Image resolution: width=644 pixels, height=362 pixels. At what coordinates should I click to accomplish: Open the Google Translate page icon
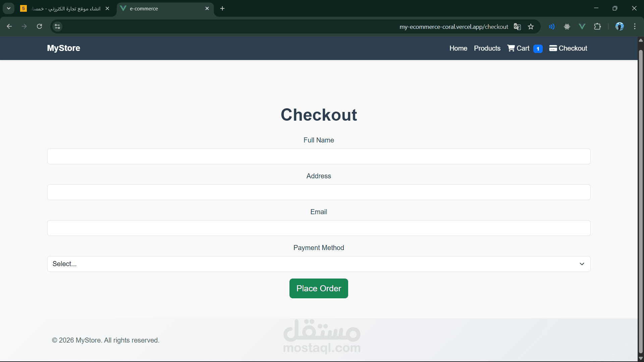pyautogui.click(x=517, y=27)
